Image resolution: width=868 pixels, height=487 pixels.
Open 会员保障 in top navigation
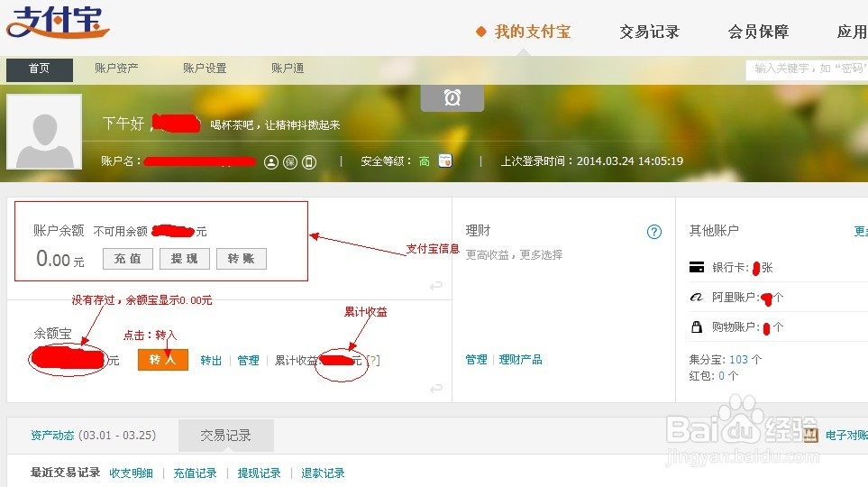[758, 32]
